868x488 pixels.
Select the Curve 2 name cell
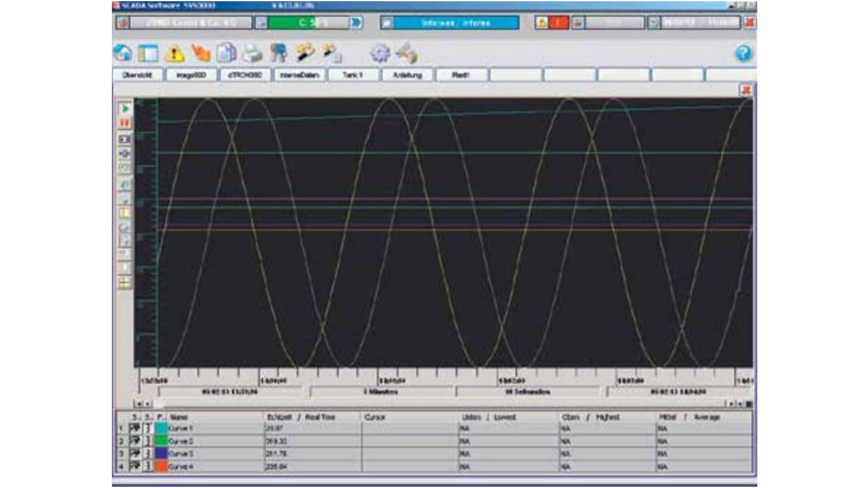[215, 441]
